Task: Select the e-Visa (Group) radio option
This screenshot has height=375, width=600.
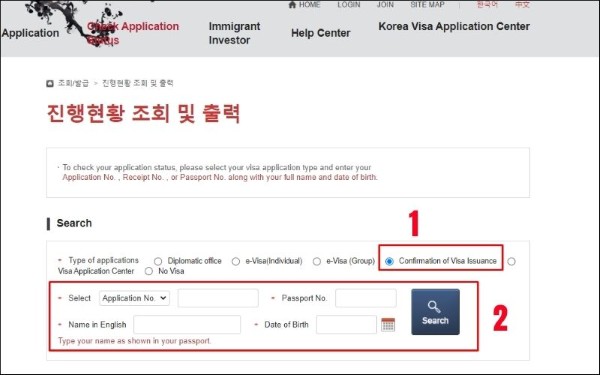Action: click(x=316, y=261)
